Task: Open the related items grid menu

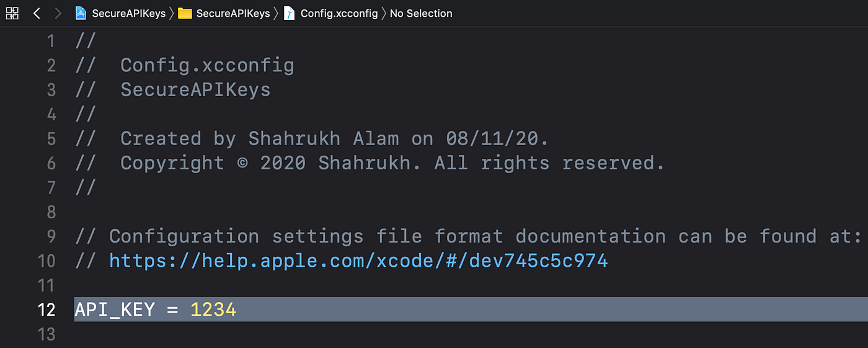Action: coord(12,13)
